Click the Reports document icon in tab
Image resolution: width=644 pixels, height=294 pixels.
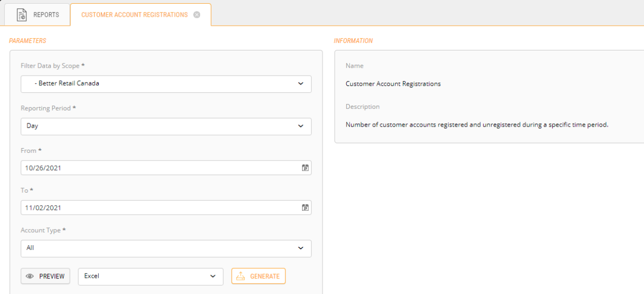pyautogui.click(x=21, y=15)
